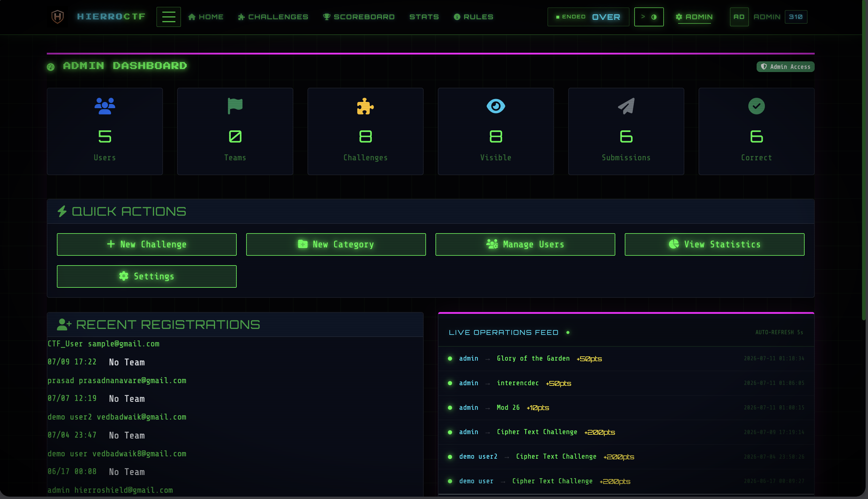
Task: Click the Auto-Refresh 5s label
Action: pyautogui.click(x=779, y=332)
